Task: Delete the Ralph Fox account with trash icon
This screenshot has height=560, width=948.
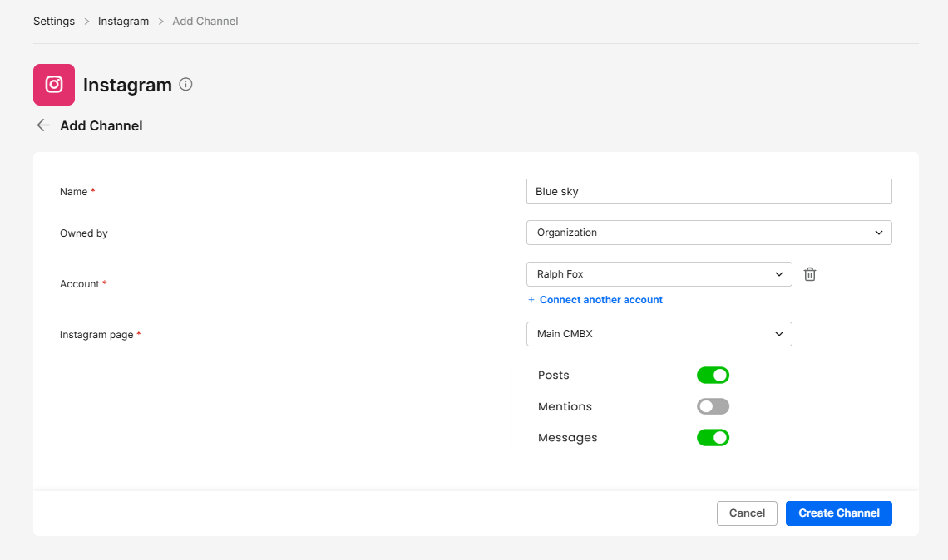Action: [x=810, y=274]
